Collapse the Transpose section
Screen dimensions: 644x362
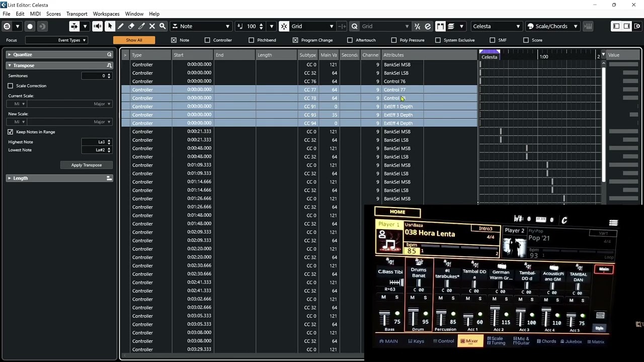(x=9, y=65)
